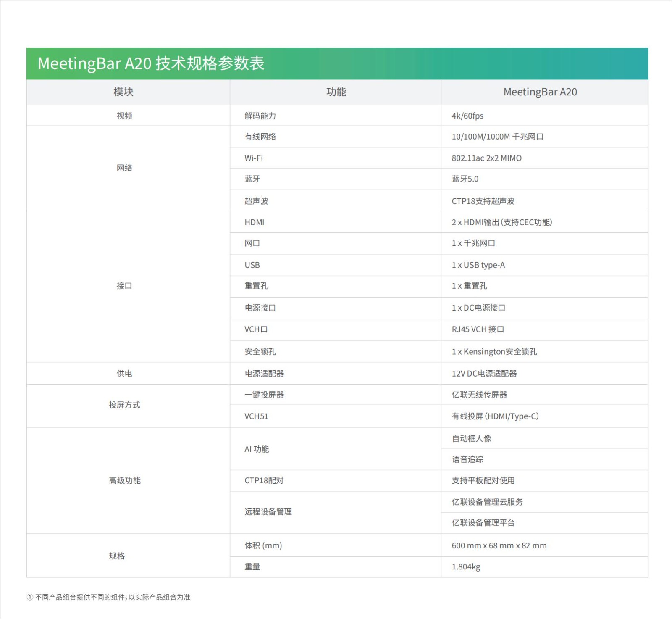Click the '802.11ac 2x2 MIMO' value
Image resolution: width=672 pixels, height=619 pixels.
487,158
